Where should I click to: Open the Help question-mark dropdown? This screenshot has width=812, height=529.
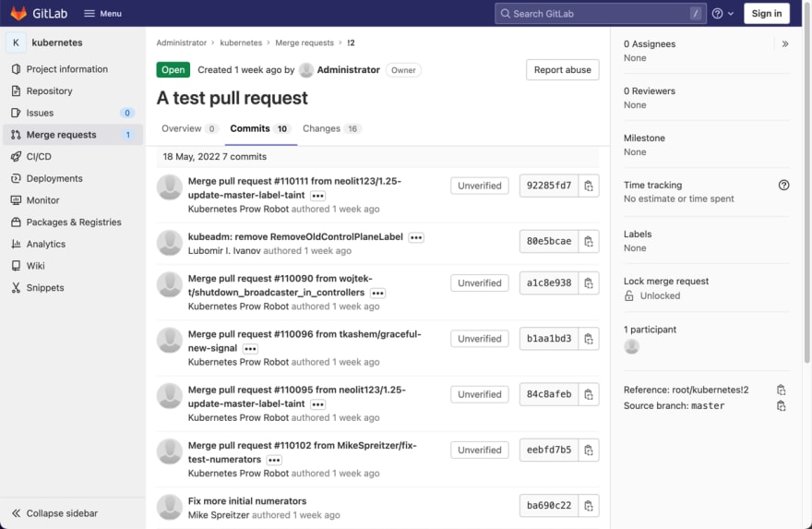coord(722,14)
